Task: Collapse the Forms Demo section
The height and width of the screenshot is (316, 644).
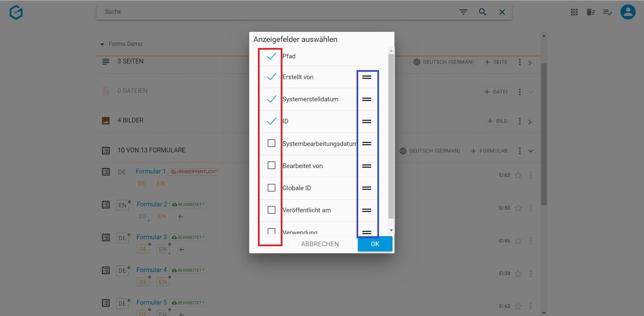Action: (x=102, y=44)
